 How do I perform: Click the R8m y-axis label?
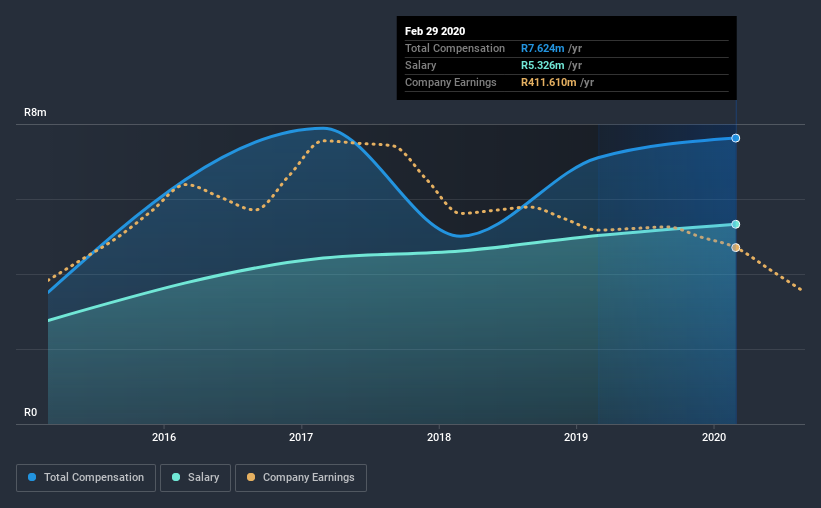tap(35, 113)
